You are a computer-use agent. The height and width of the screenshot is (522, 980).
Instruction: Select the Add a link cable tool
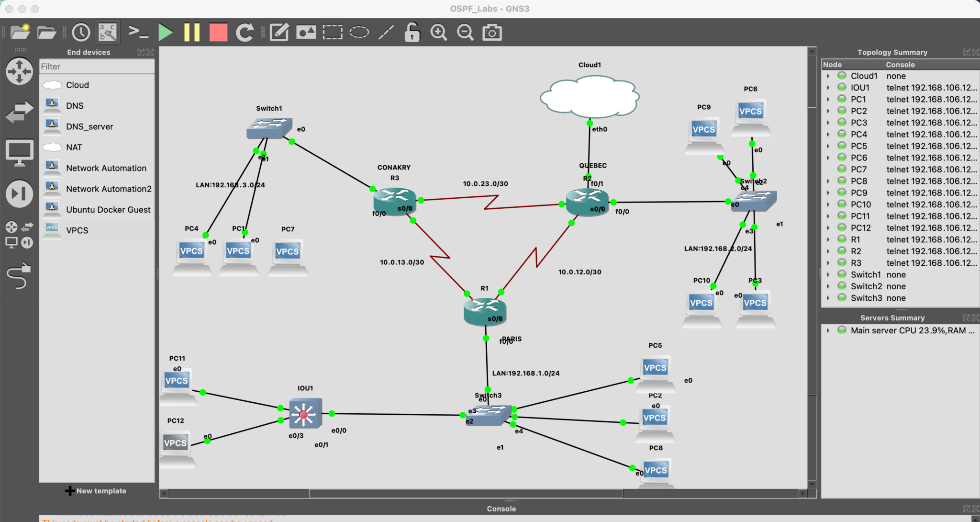(20, 275)
